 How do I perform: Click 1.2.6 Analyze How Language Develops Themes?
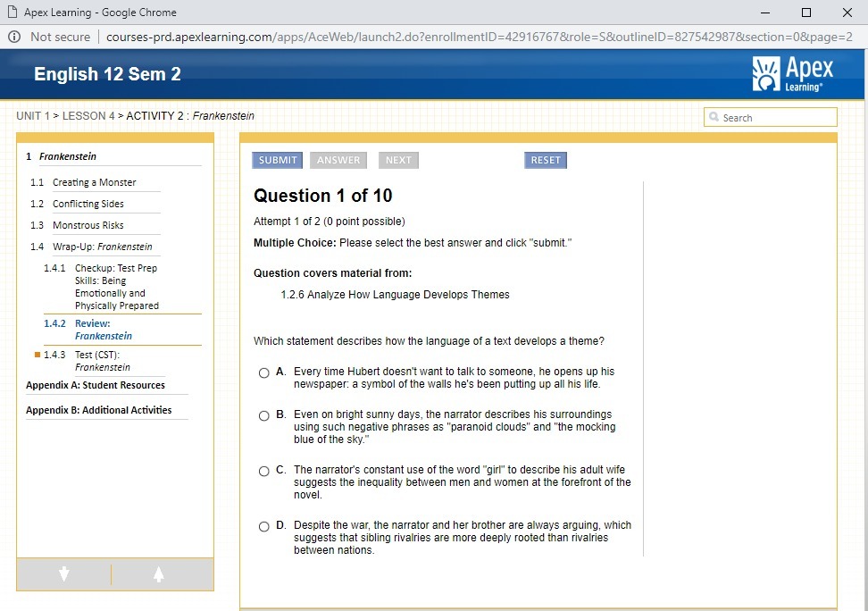[395, 295]
